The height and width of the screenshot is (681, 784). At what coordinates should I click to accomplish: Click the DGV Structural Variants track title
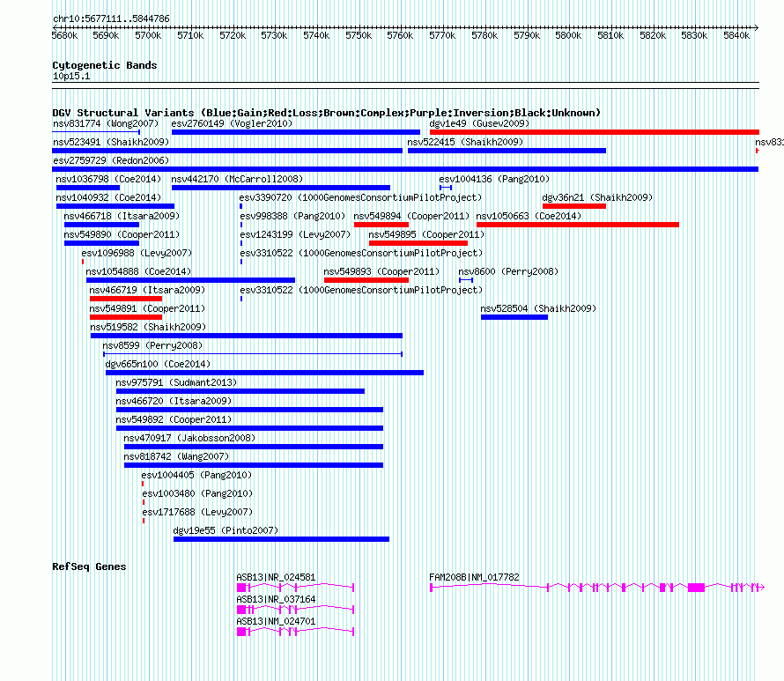coord(326,113)
